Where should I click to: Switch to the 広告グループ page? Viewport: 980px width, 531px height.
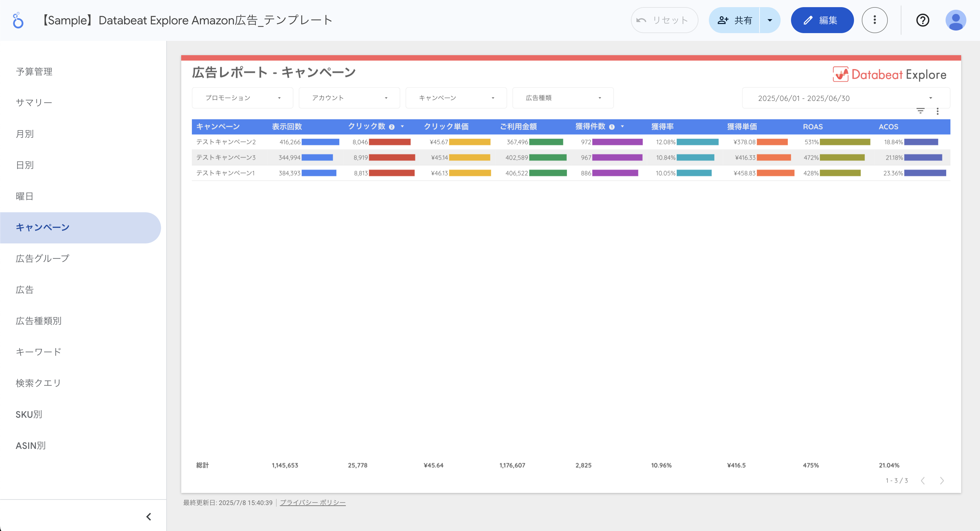tap(43, 259)
